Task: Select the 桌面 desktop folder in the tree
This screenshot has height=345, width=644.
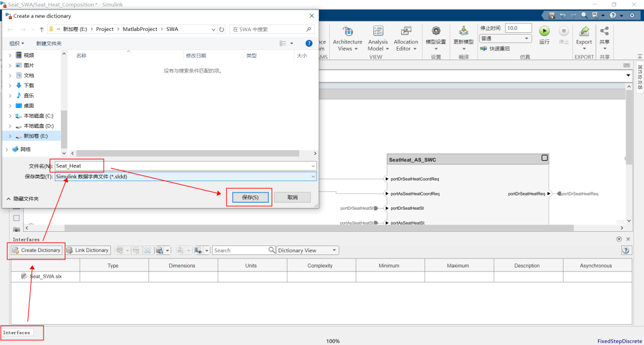Action: point(29,105)
